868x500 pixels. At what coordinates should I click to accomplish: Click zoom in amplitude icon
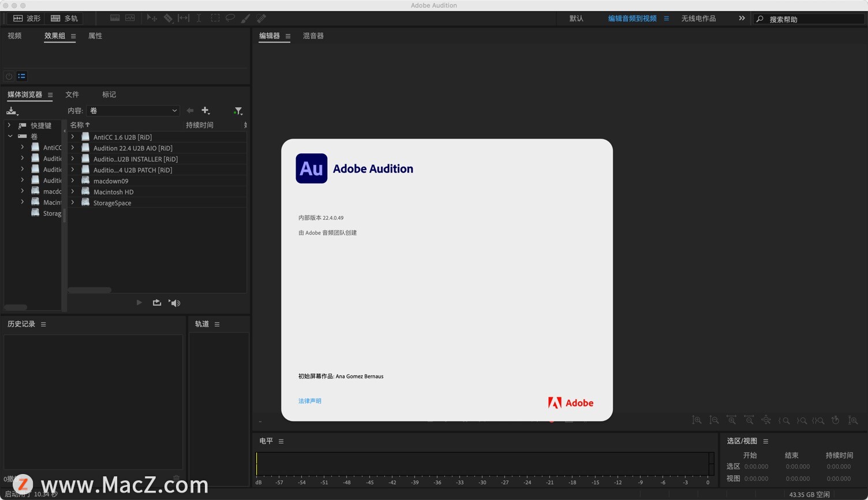point(697,420)
